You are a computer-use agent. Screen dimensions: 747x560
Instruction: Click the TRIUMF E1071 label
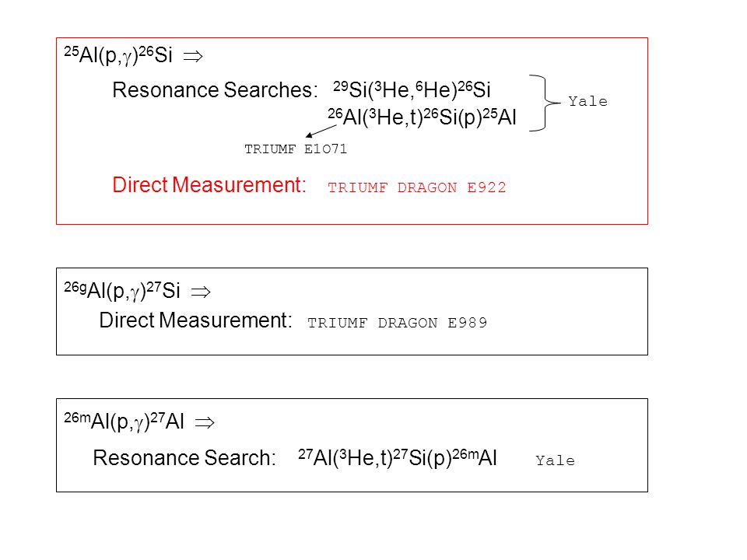pyautogui.click(x=296, y=149)
